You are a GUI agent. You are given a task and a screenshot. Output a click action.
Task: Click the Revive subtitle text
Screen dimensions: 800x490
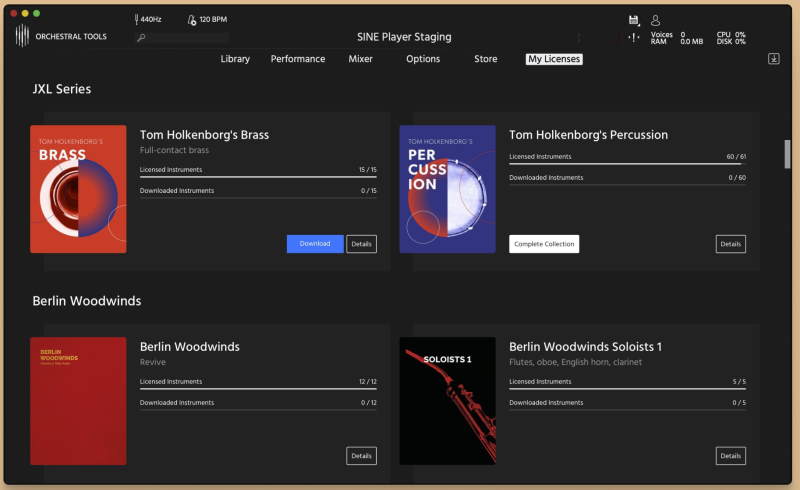tap(153, 362)
